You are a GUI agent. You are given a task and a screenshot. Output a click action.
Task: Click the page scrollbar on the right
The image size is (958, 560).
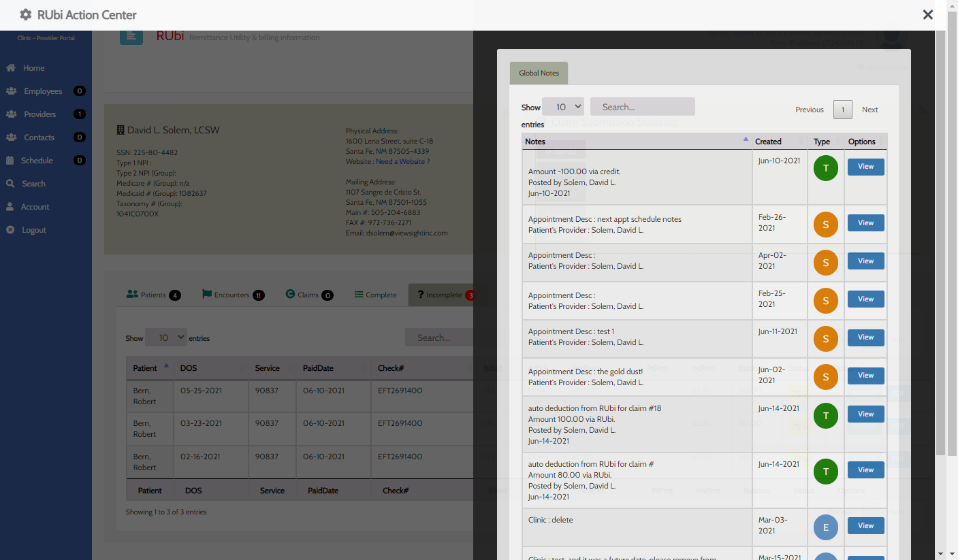tap(940, 238)
